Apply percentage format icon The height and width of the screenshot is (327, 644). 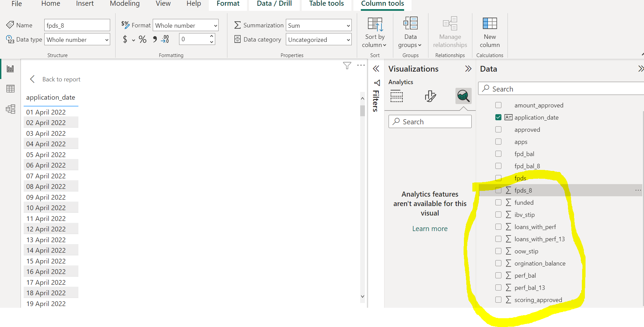coord(143,40)
